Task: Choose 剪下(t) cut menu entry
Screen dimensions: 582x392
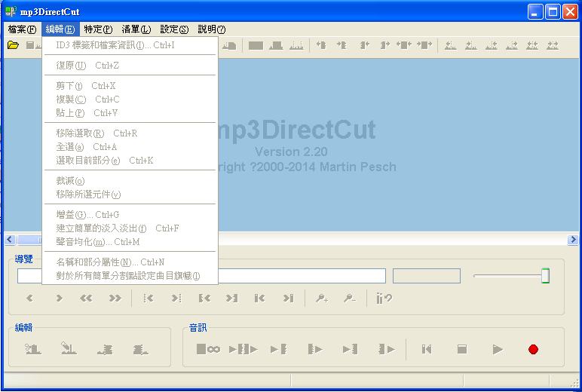Action: tap(130, 86)
